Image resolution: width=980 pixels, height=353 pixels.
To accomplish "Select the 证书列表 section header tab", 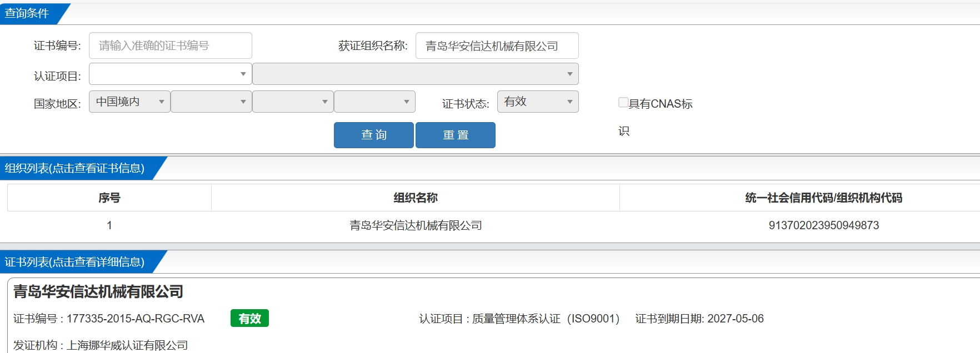I will [78, 262].
